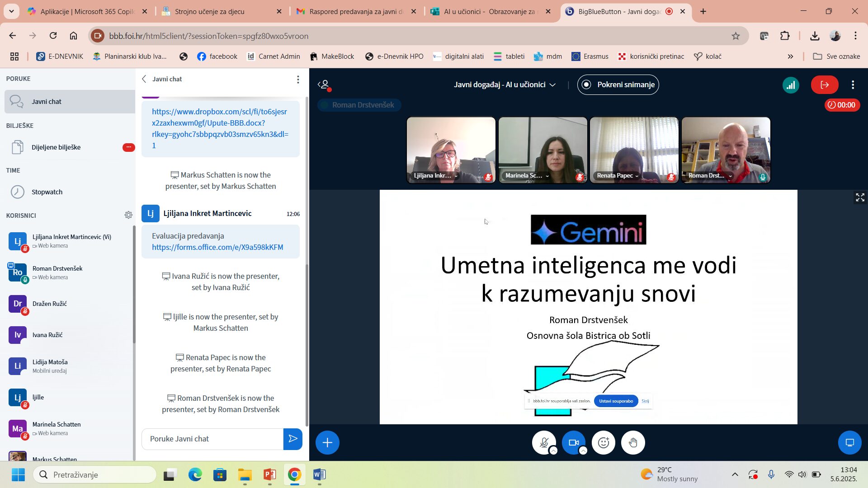Open the blue plus actions button

coord(327,442)
